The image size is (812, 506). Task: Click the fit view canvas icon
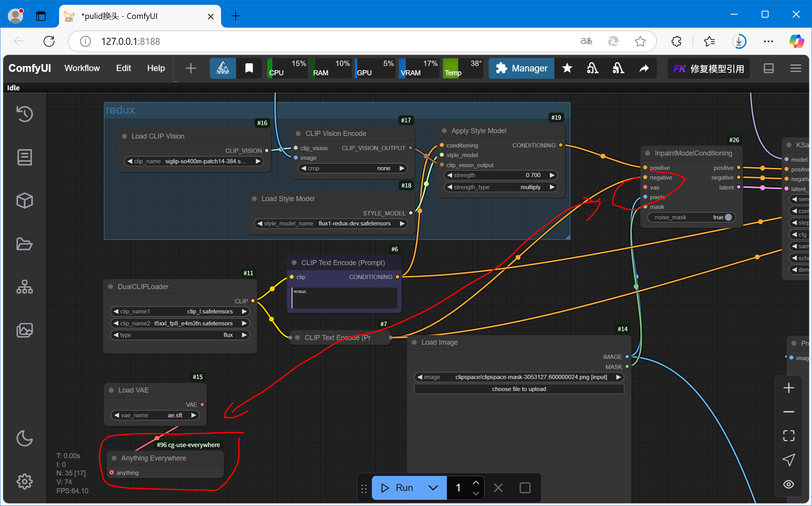tap(788, 436)
